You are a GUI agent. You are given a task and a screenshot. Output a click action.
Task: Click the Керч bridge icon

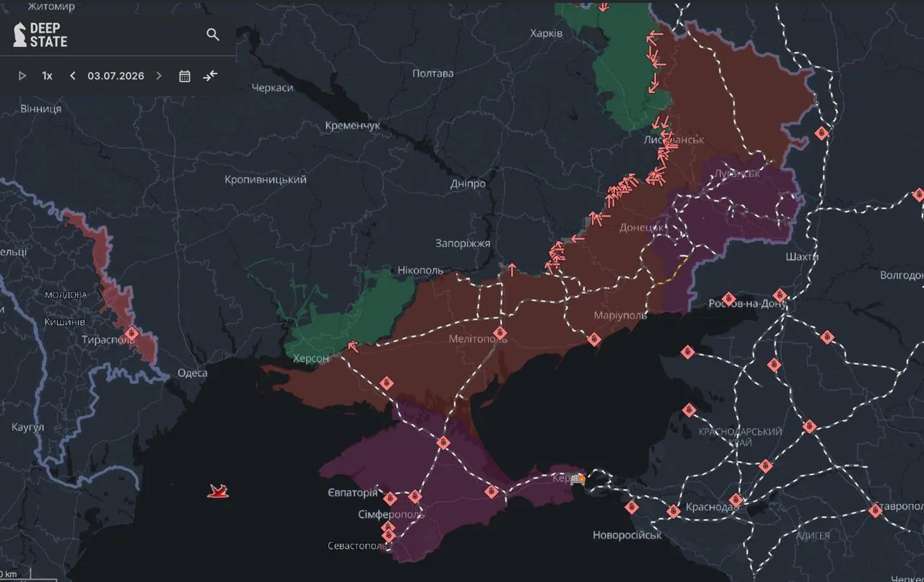coord(577,478)
